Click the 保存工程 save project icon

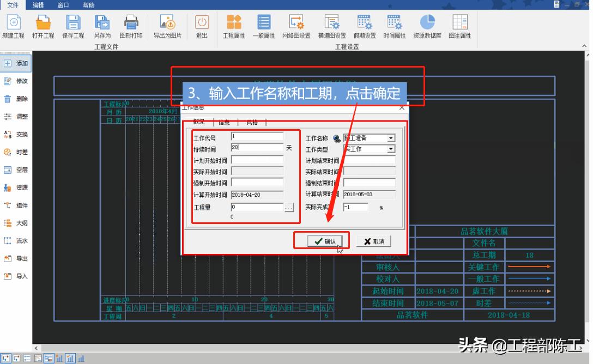click(74, 25)
